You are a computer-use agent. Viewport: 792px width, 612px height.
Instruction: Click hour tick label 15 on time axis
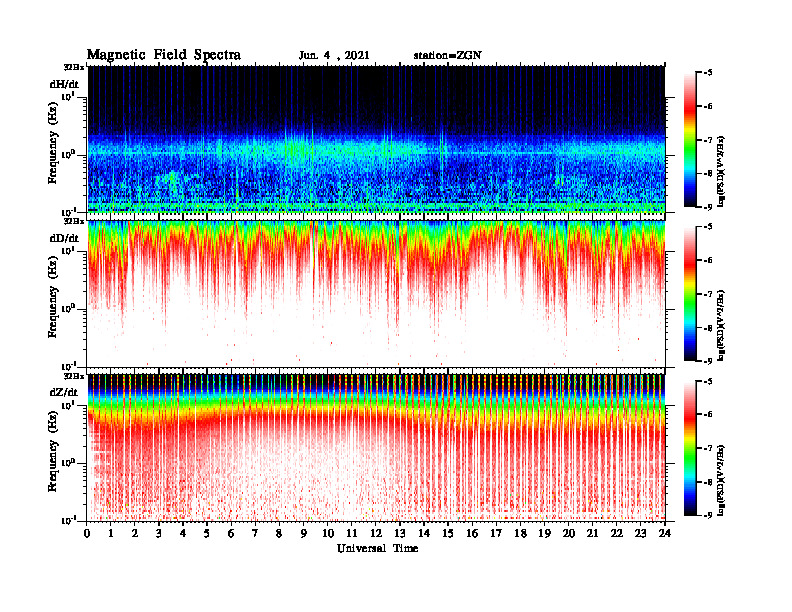click(x=448, y=533)
